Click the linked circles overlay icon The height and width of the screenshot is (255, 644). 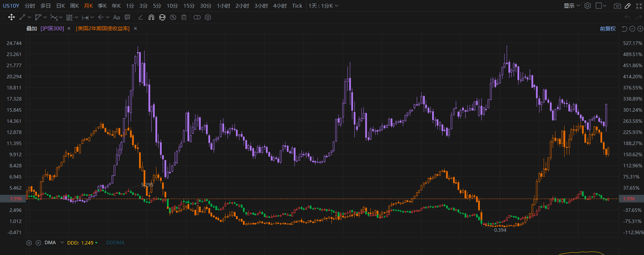[x=197, y=17]
